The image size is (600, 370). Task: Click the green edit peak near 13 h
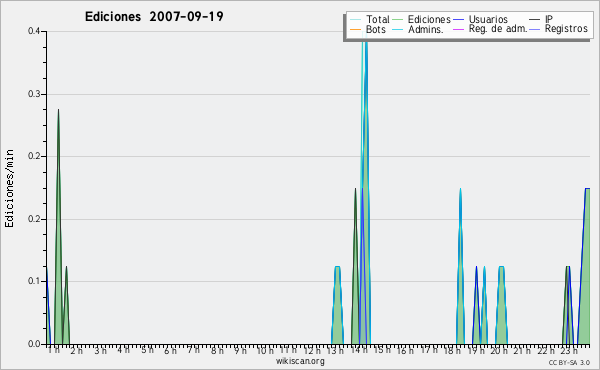[337, 306]
